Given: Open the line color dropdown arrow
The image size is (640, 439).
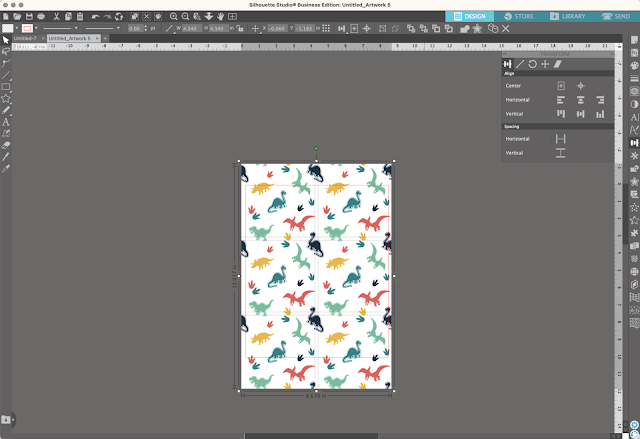Looking at the screenshot, I should (36, 28).
